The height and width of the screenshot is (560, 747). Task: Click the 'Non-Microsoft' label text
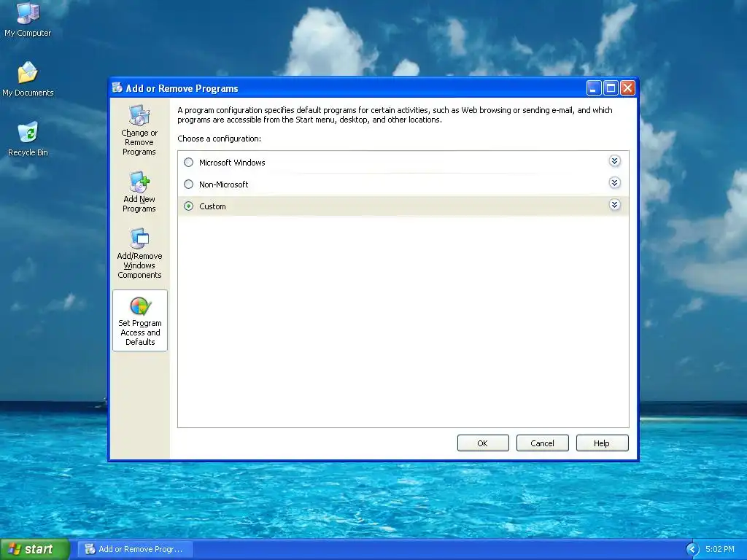[x=223, y=184]
